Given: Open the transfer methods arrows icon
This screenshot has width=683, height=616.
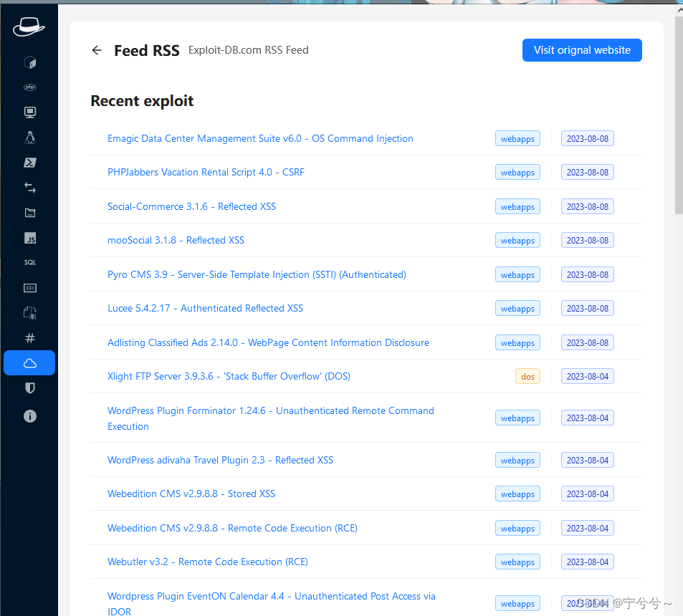Looking at the screenshot, I should (29, 188).
